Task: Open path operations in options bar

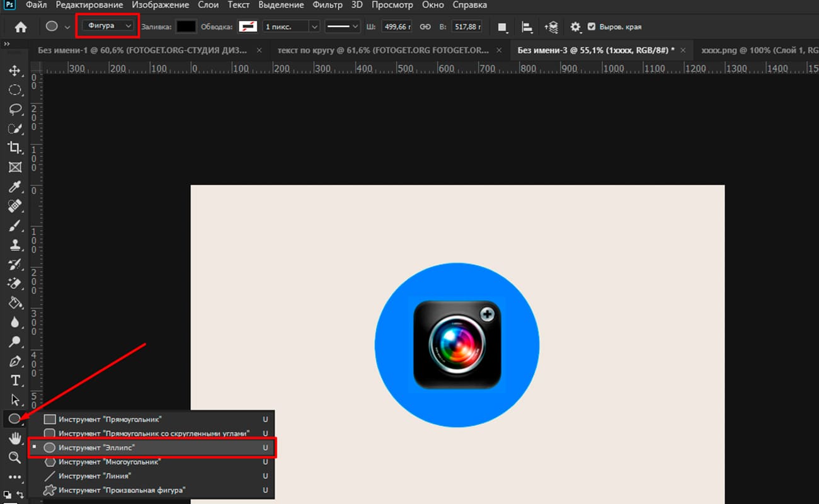Action: point(503,27)
